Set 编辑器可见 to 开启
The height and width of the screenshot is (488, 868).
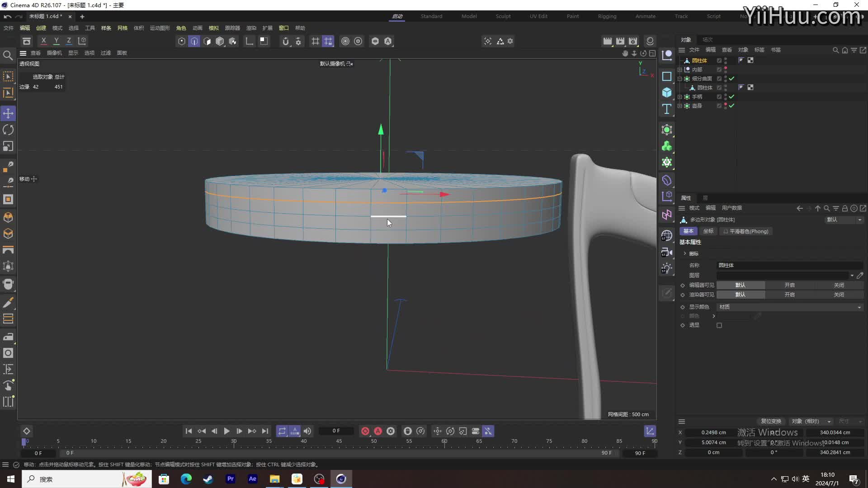tap(790, 285)
